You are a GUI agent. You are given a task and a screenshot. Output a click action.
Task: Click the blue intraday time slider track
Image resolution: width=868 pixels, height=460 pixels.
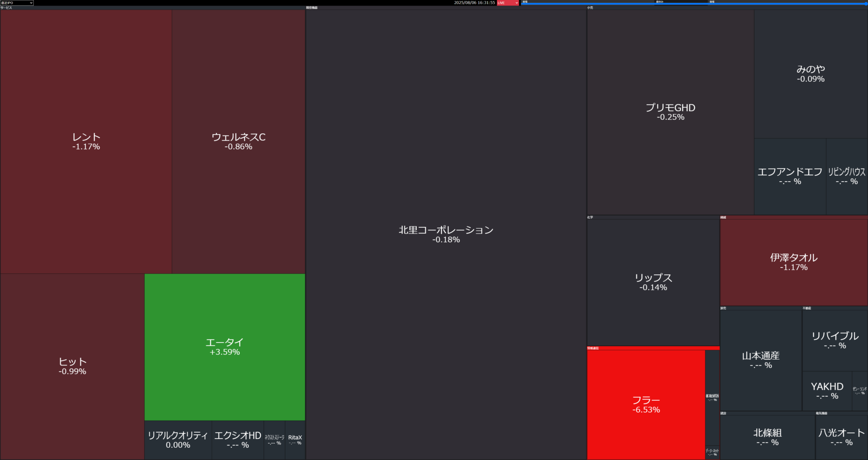[x=694, y=4]
